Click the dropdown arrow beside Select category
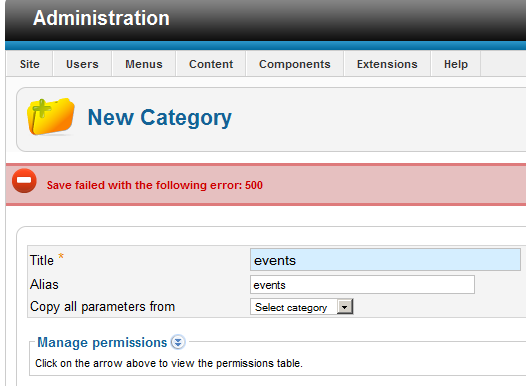 pos(345,307)
